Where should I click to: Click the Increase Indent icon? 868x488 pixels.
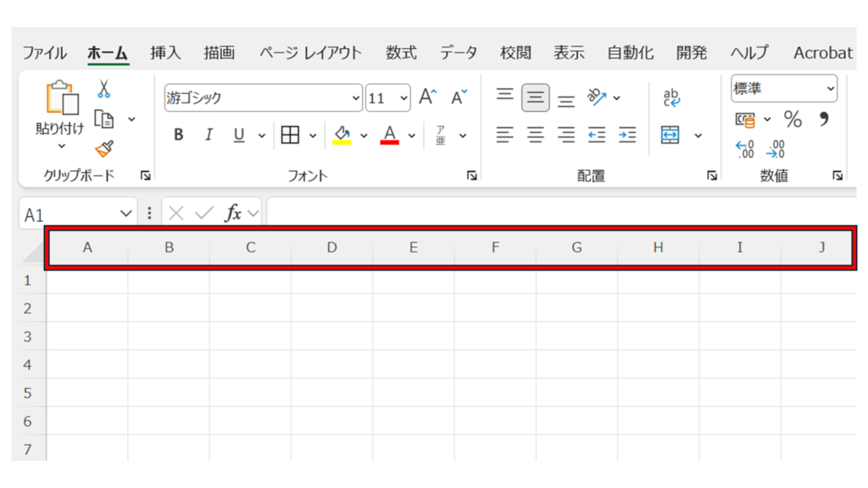627,135
